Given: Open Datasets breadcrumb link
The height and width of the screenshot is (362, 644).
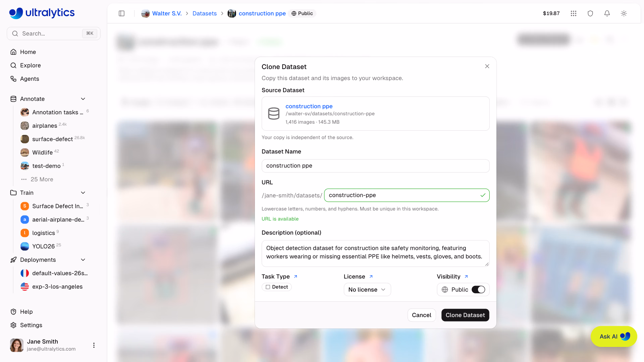Looking at the screenshot, I should click(x=205, y=13).
